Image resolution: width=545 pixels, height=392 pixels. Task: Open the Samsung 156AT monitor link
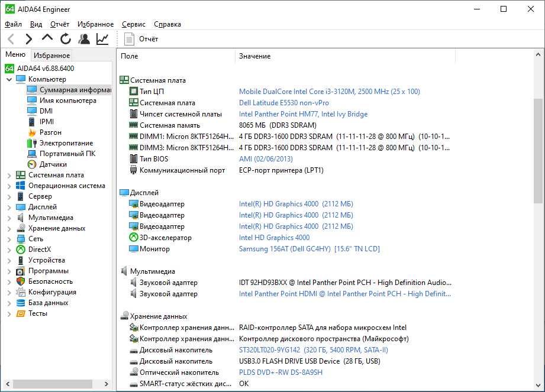(309, 248)
